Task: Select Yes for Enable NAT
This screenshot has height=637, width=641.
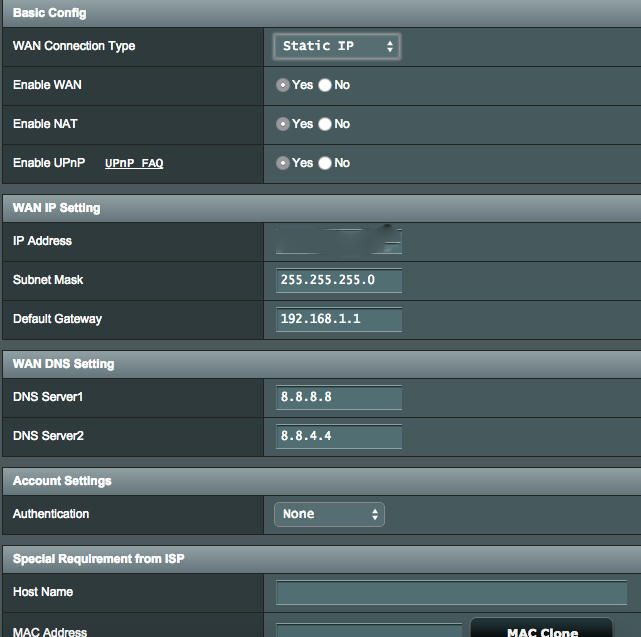Action: click(283, 124)
